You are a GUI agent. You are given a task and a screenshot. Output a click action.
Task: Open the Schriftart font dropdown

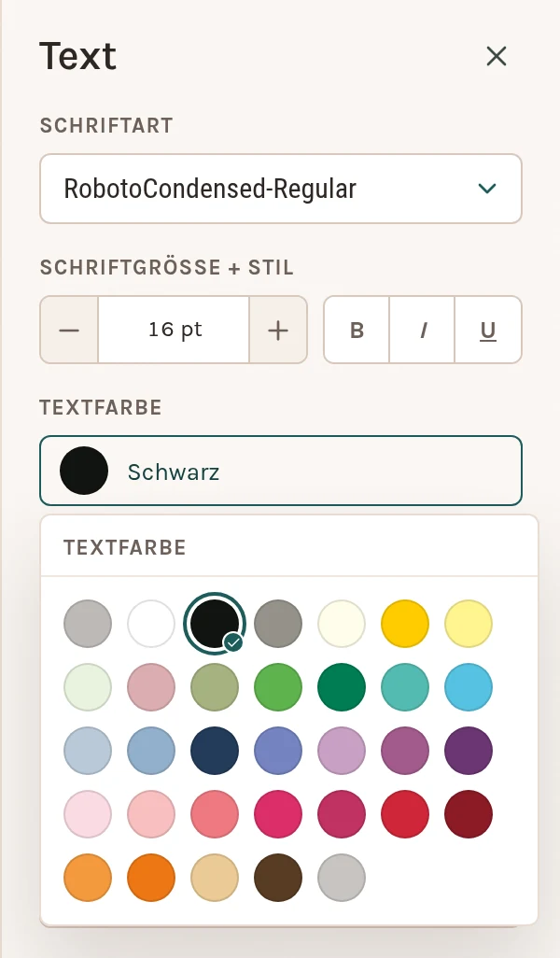click(x=281, y=189)
